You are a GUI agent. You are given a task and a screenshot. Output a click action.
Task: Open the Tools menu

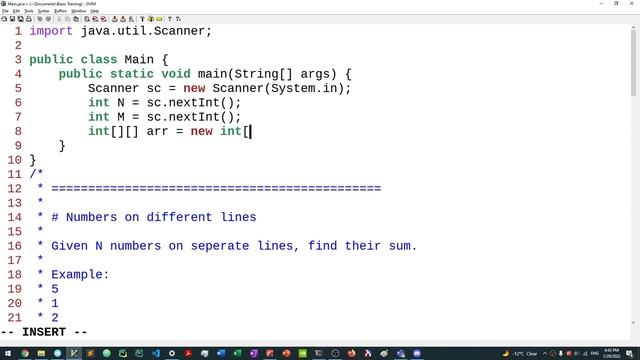click(29, 11)
